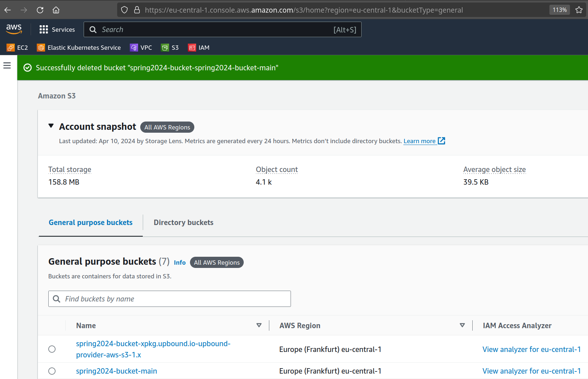
Task: Open the S3 shortcut in favorites bar
Action: 170,48
